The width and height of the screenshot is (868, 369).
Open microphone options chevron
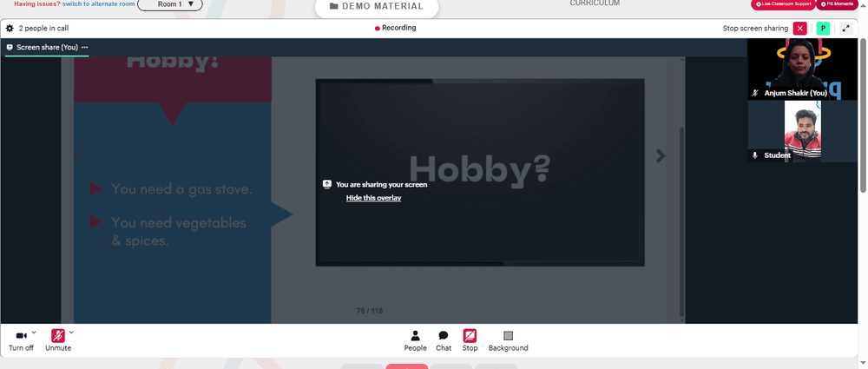coord(71,333)
